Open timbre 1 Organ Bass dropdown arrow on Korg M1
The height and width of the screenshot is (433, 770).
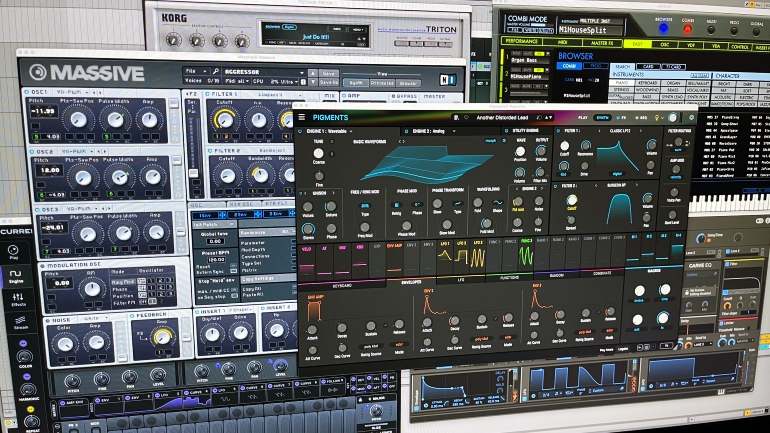(547, 54)
